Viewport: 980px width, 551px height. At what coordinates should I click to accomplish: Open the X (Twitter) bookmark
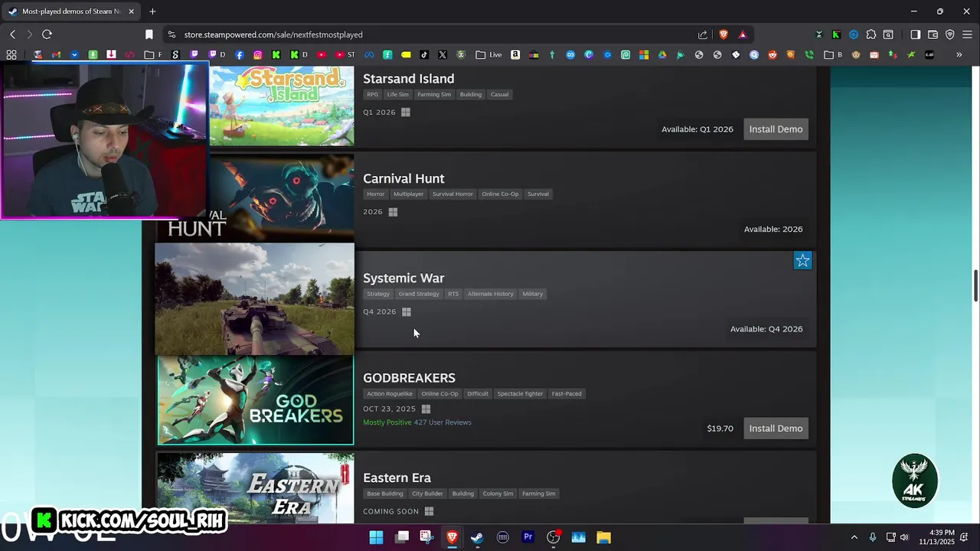(x=443, y=55)
